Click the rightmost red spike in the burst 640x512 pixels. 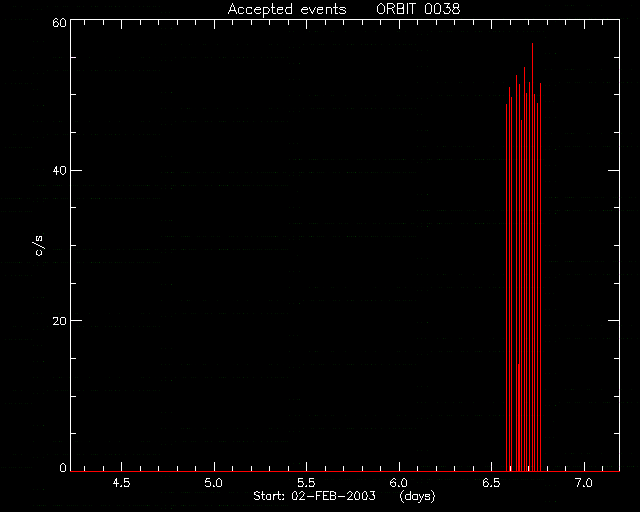[540, 278]
